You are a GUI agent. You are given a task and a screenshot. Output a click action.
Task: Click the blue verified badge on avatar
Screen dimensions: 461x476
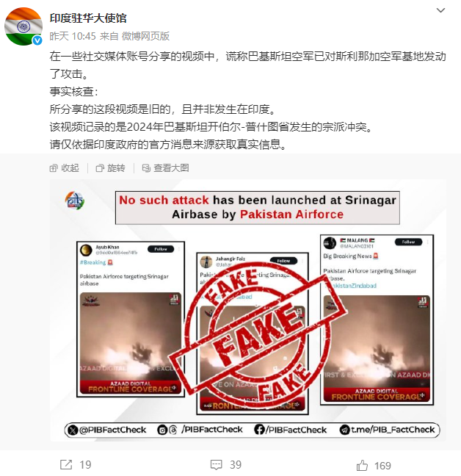click(37, 40)
